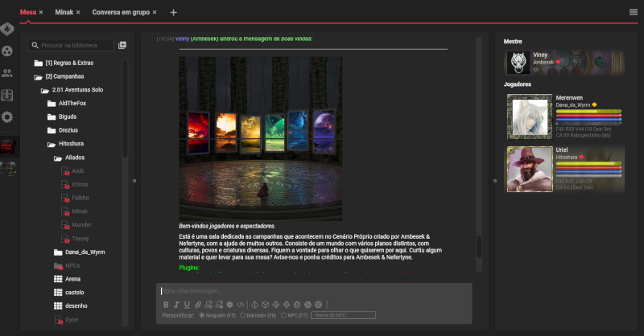Open the Dyce file in library
The height and width of the screenshot is (336, 644).
pos(66,320)
